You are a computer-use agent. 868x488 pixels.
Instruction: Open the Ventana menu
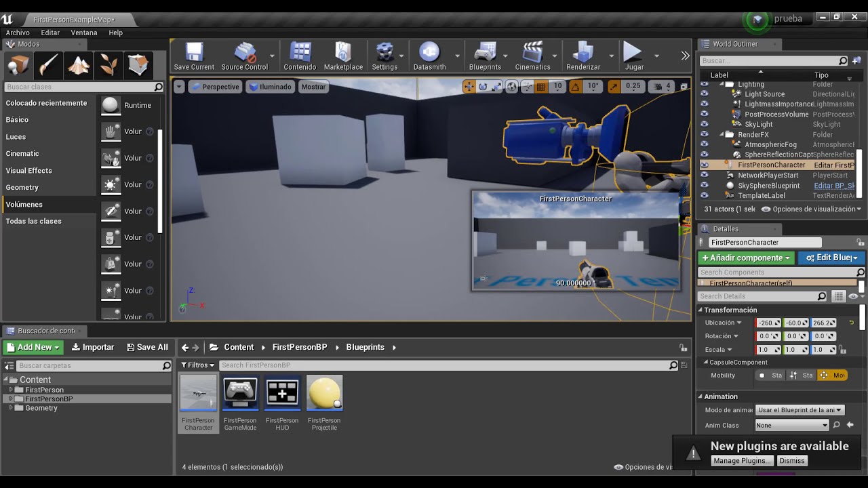coord(84,33)
